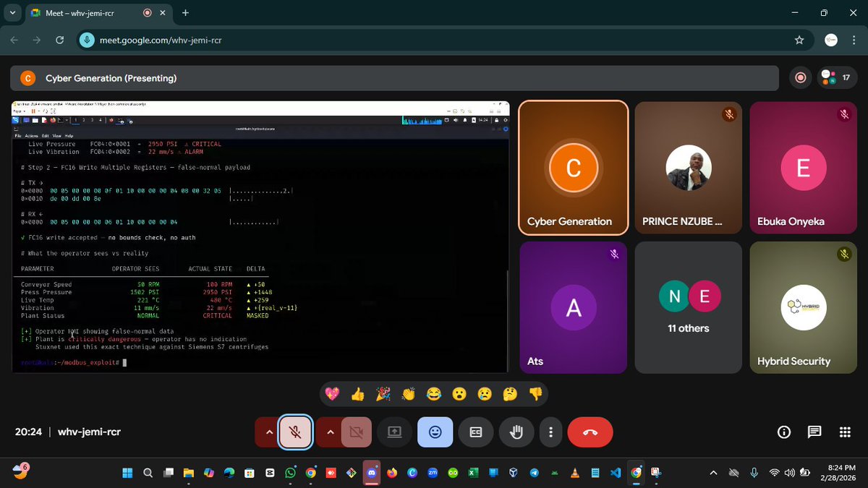
Task: Send the clapping hands reaction
Action: click(409, 394)
